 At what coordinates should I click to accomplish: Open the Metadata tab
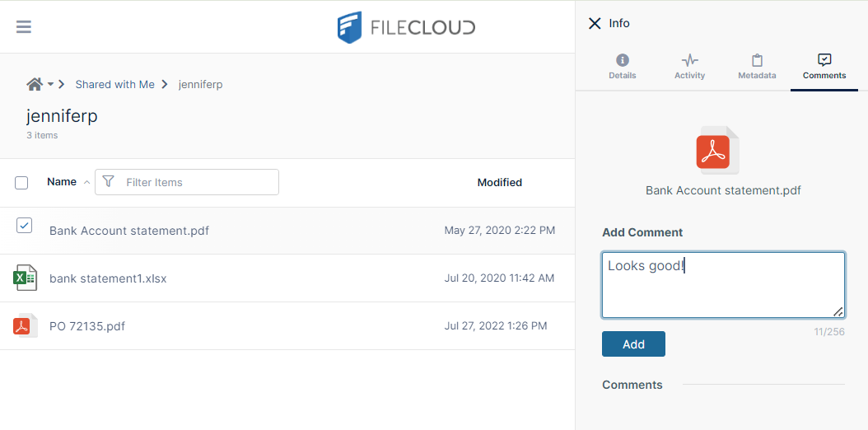(x=757, y=67)
